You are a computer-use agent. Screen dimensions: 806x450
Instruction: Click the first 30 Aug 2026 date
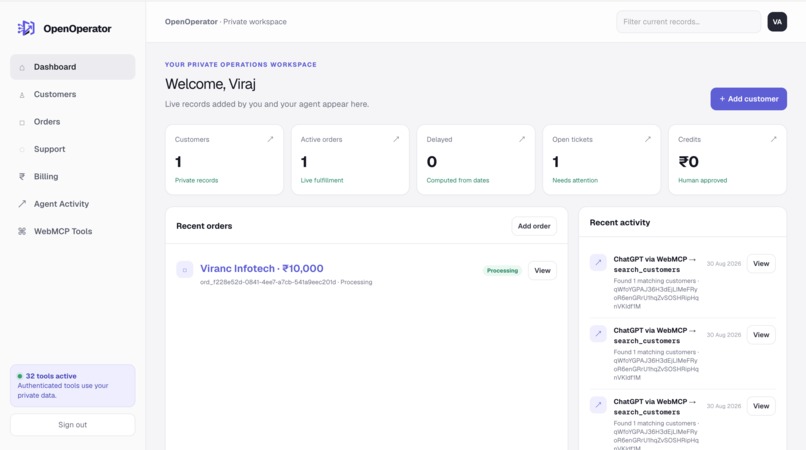[723, 263]
